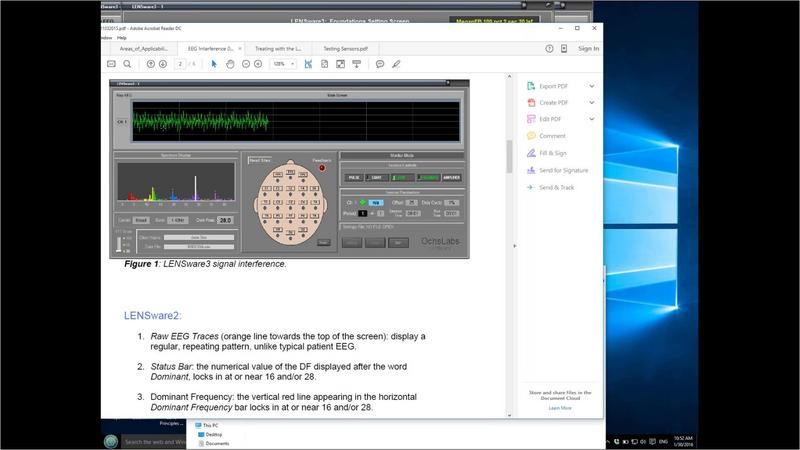800x450 pixels.
Task: Zoom out with the minus icon
Action: click(x=246, y=64)
